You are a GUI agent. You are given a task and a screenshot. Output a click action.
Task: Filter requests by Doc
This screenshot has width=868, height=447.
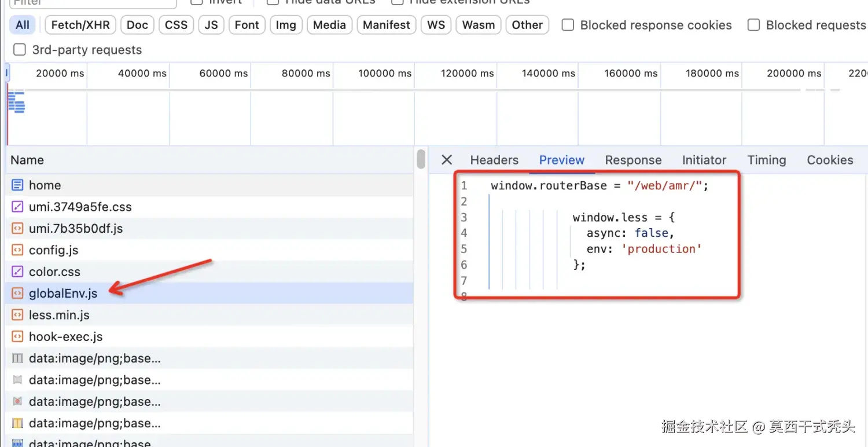pyautogui.click(x=138, y=25)
